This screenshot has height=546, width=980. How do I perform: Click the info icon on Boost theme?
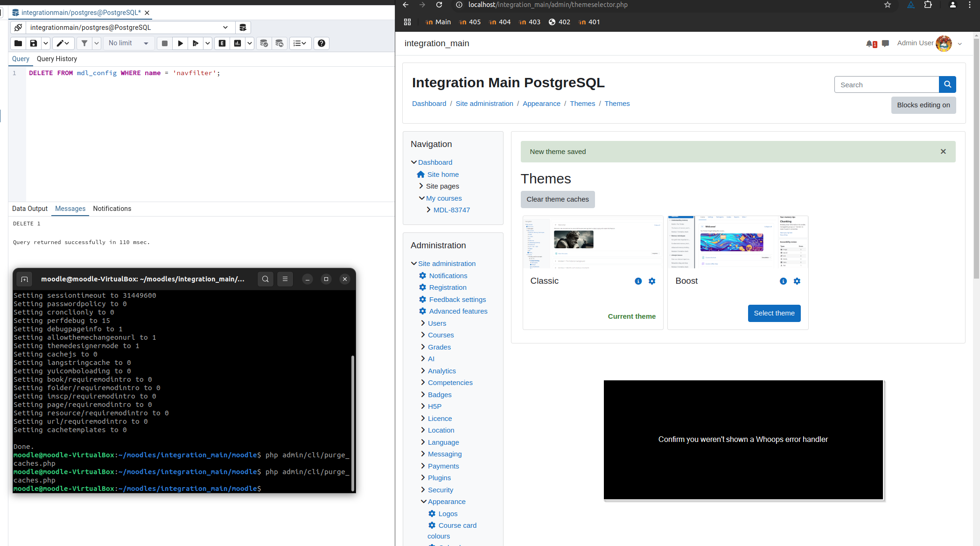[784, 281]
